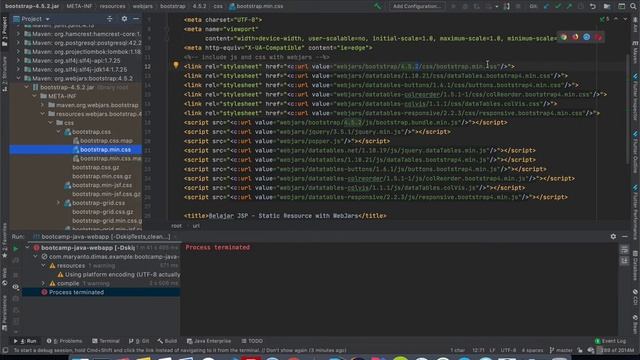Go to previous highlighted problem arrow in editor
Image resolution: width=640 pixels, height=360 pixels.
[616, 19]
